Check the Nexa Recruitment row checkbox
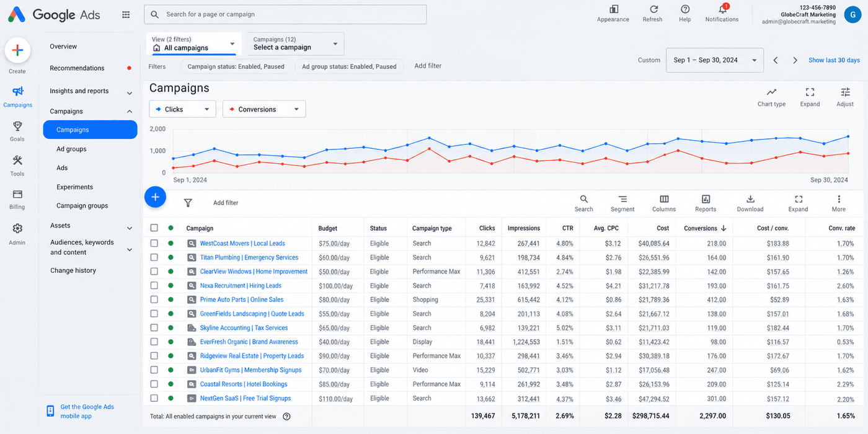Viewport: 868px width, 434px height. (154, 285)
